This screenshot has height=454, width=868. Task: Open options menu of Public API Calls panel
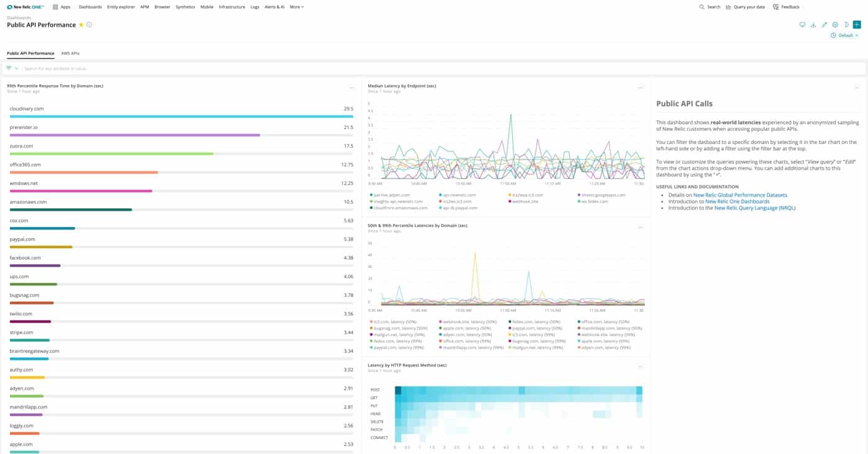(x=857, y=88)
